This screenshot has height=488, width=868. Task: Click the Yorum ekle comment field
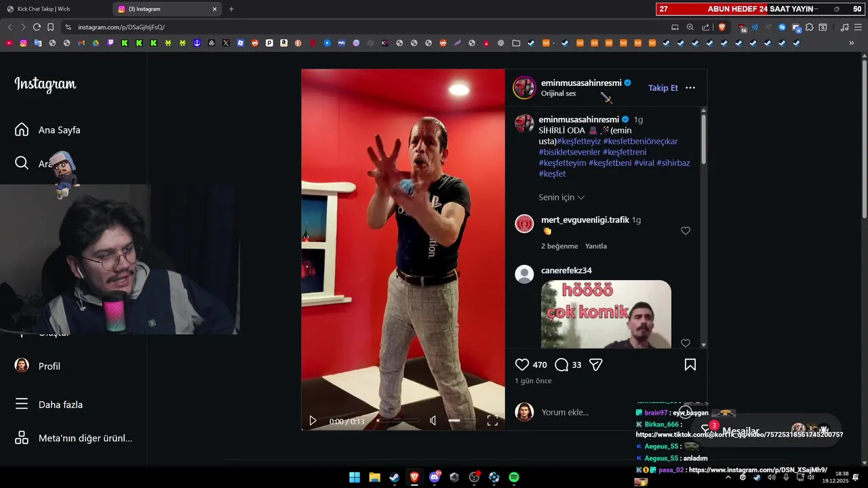pyautogui.click(x=565, y=412)
